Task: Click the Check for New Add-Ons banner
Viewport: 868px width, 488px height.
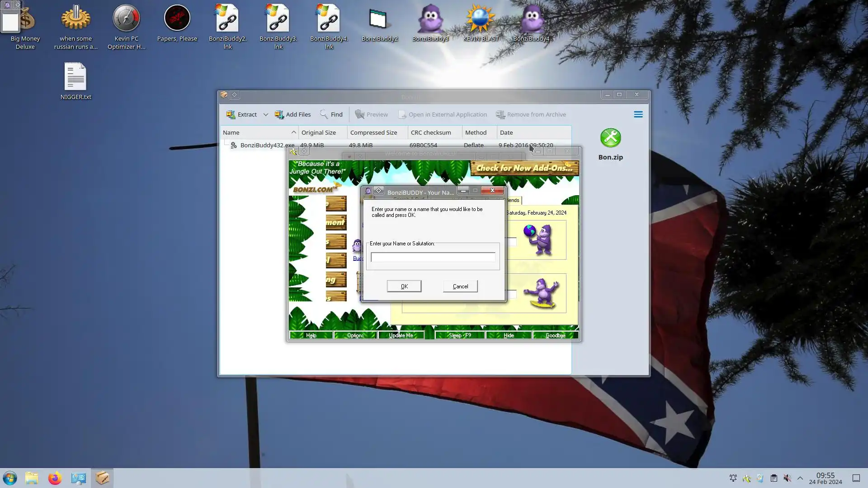Action: (524, 168)
